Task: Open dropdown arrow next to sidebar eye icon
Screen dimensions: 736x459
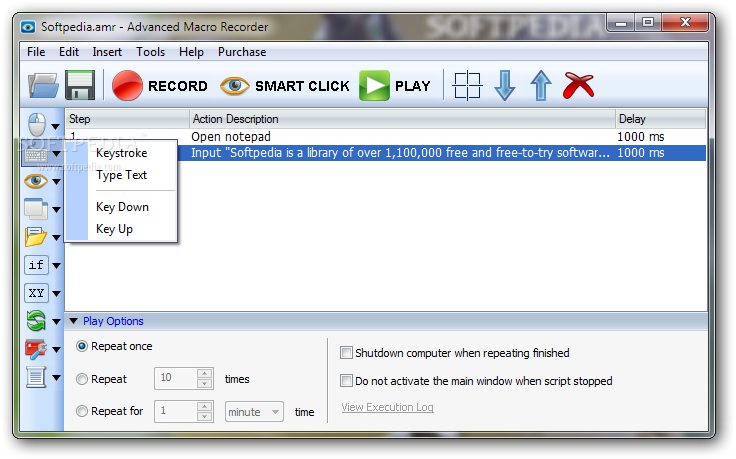Action: coord(56,182)
